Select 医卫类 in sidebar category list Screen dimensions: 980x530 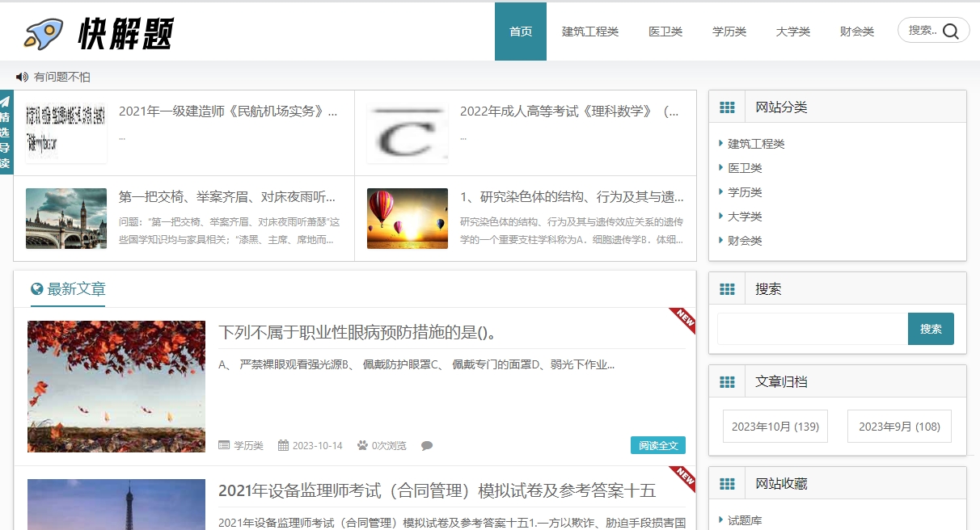pyautogui.click(x=745, y=168)
